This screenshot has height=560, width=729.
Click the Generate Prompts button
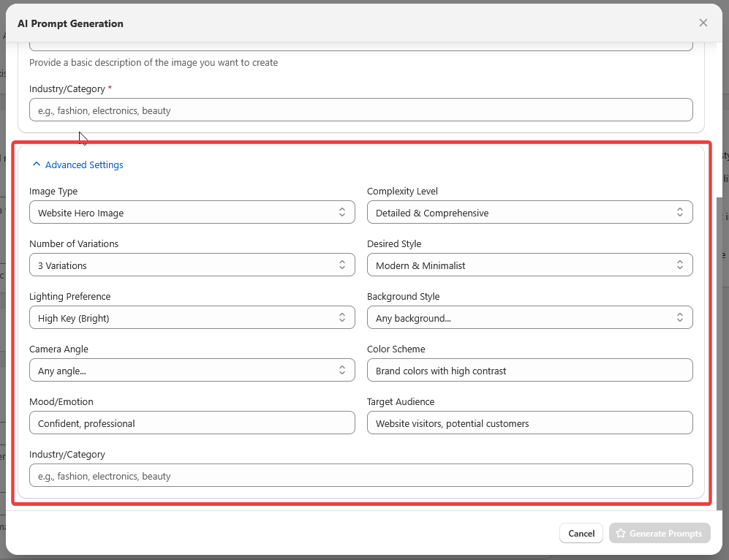click(x=660, y=534)
